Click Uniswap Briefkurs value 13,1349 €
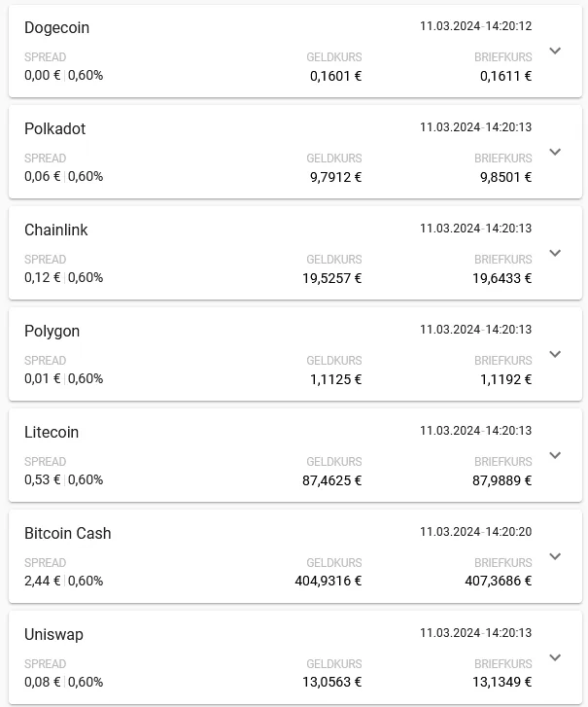 point(502,682)
